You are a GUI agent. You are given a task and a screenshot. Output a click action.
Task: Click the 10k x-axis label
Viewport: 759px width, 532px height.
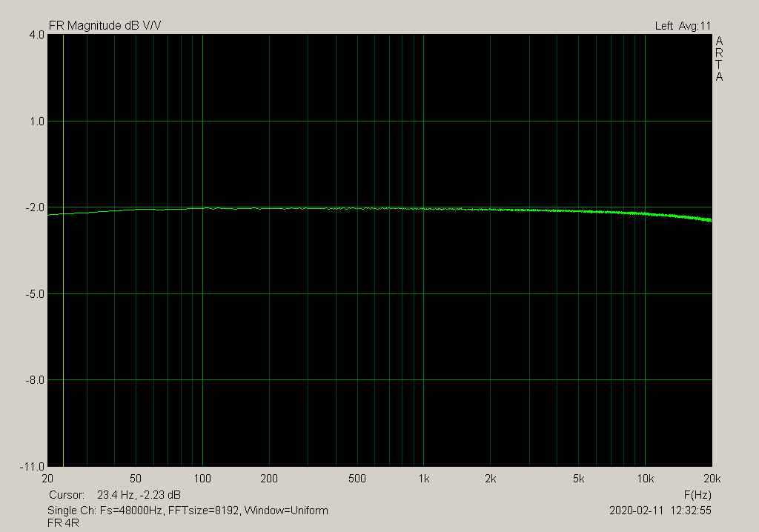[646, 479]
